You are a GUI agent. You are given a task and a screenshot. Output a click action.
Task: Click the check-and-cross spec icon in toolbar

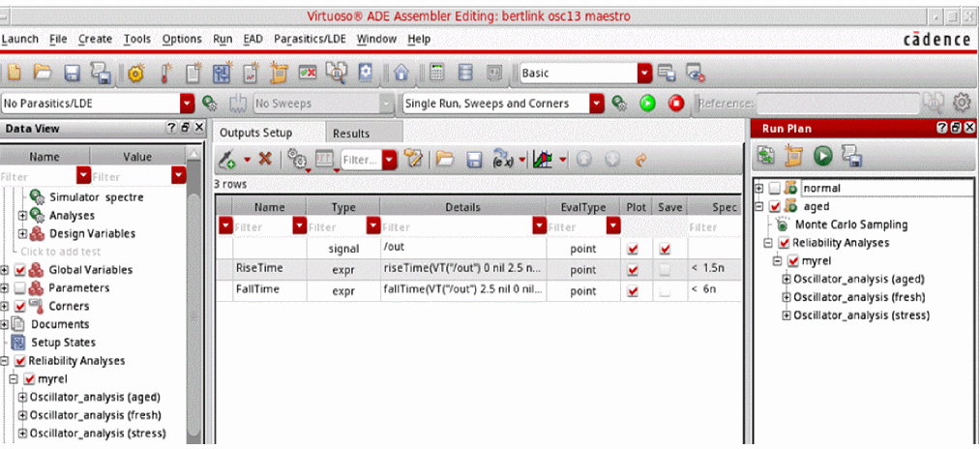click(x=308, y=73)
